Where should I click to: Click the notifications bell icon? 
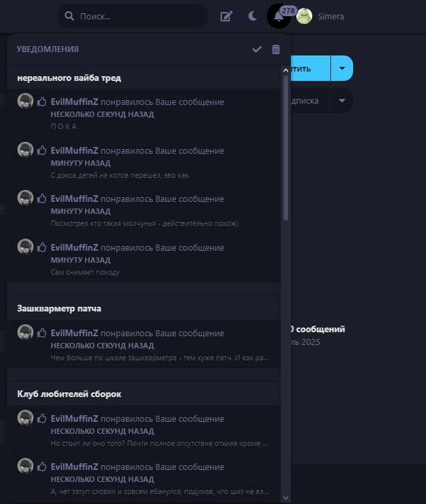point(278,17)
